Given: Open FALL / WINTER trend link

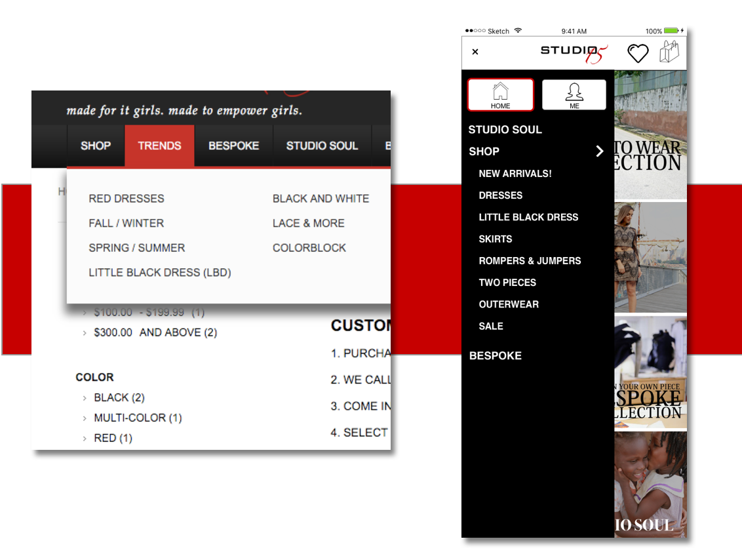Looking at the screenshot, I should (x=127, y=224).
